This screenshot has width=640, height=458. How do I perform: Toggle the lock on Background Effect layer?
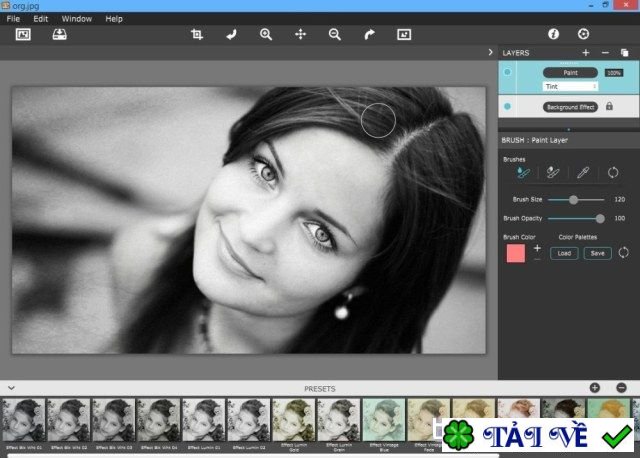(609, 106)
